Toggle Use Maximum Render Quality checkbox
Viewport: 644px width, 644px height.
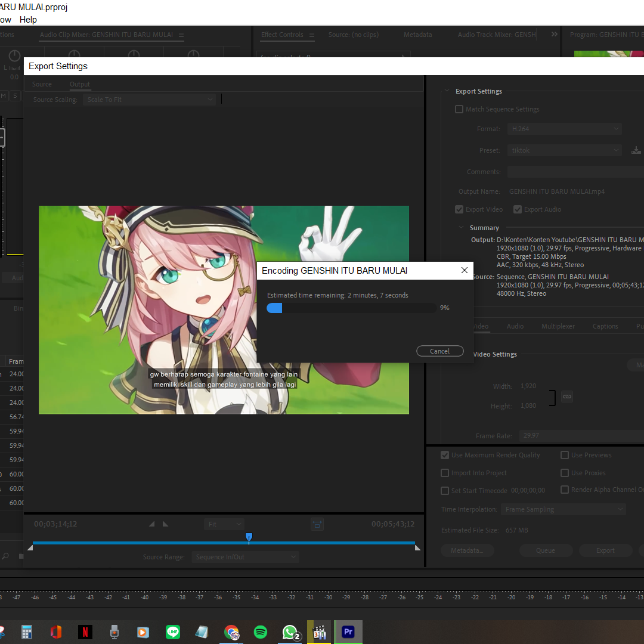(x=445, y=455)
